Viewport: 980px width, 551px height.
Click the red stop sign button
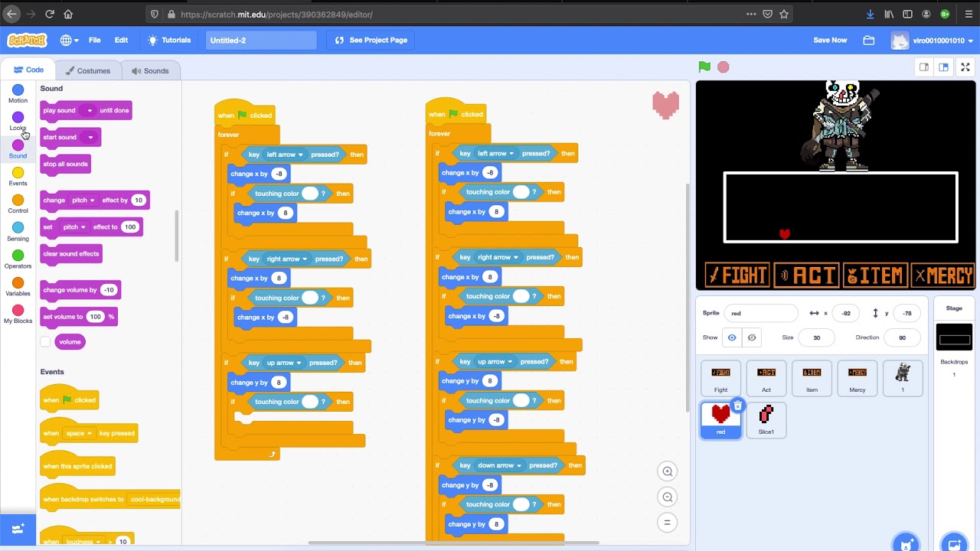tap(724, 67)
